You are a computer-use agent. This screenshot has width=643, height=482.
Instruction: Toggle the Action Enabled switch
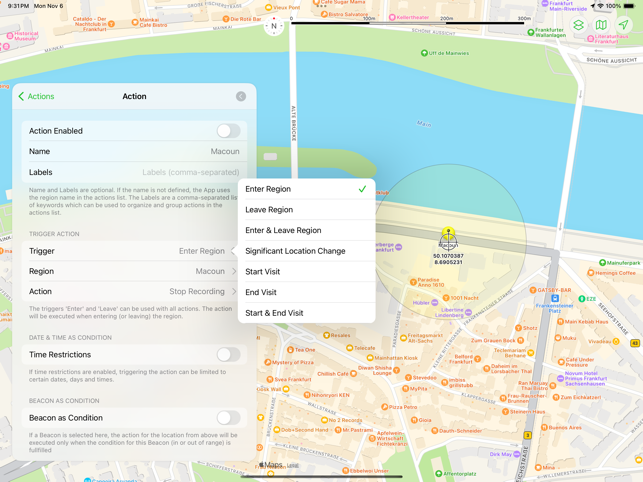[x=228, y=131]
